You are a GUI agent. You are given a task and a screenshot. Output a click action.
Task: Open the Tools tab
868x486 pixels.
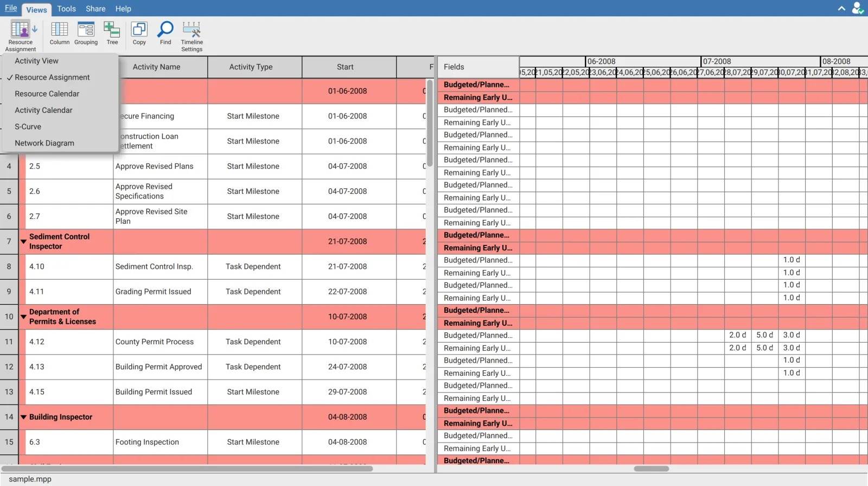(66, 9)
